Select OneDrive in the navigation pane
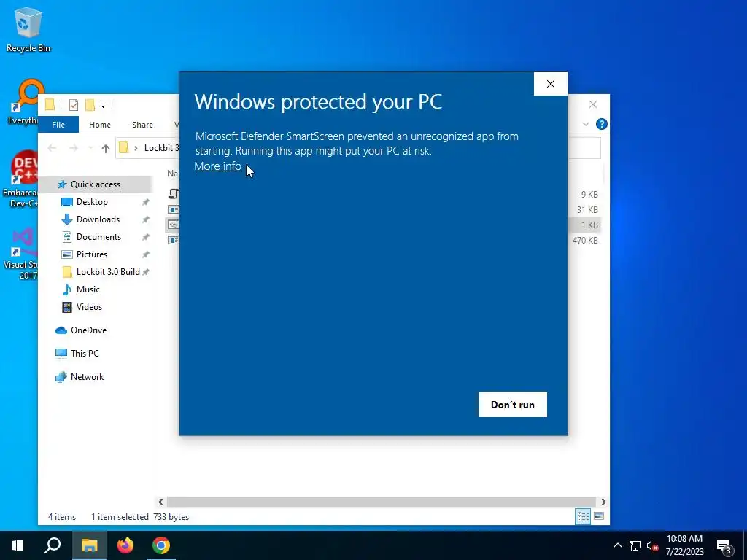This screenshot has width=747, height=560. [88, 330]
